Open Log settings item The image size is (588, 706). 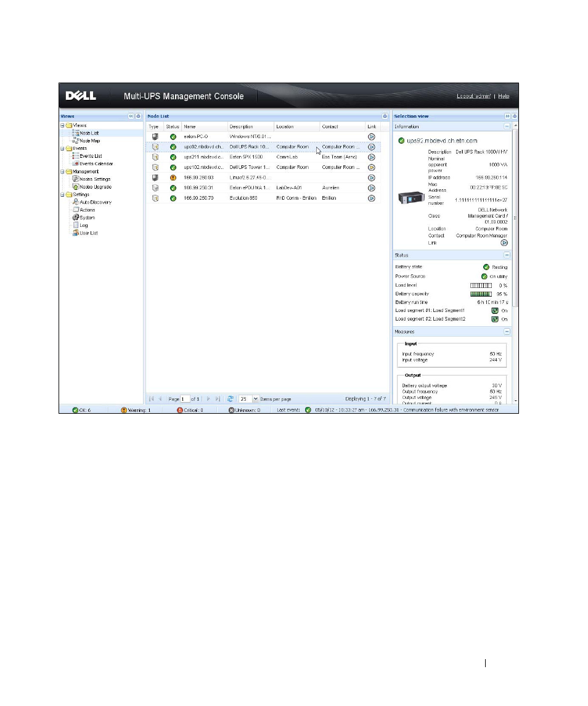tap(84, 226)
